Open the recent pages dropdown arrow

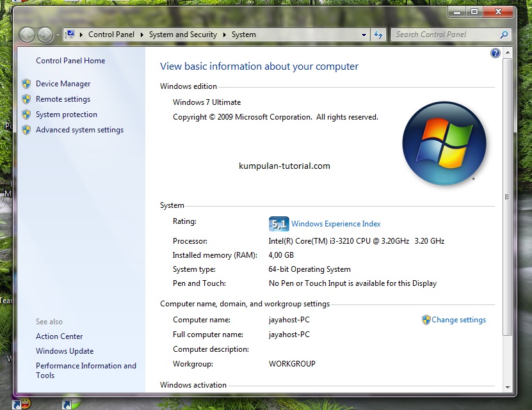[58, 35]
